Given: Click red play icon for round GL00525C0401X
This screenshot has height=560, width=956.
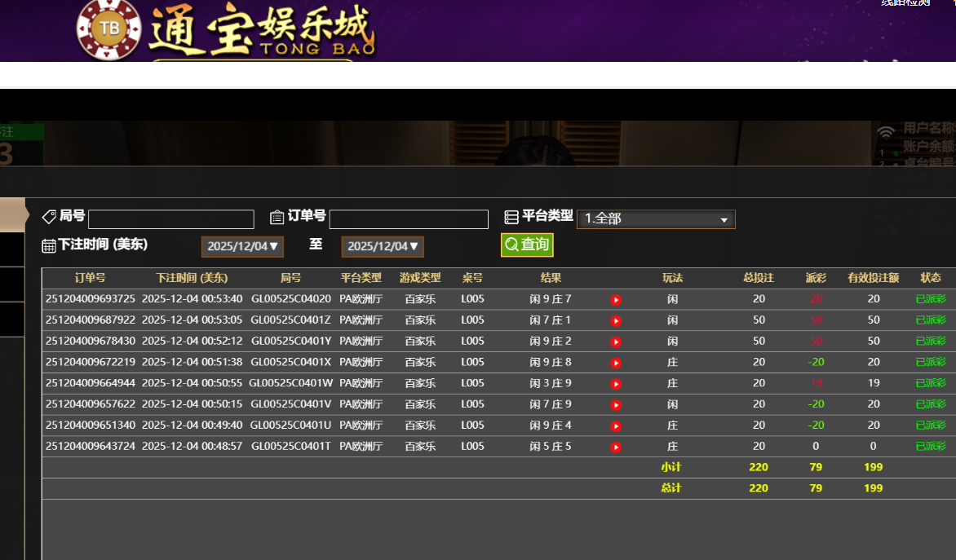Looking at the screenshot, I should (616, 363).
